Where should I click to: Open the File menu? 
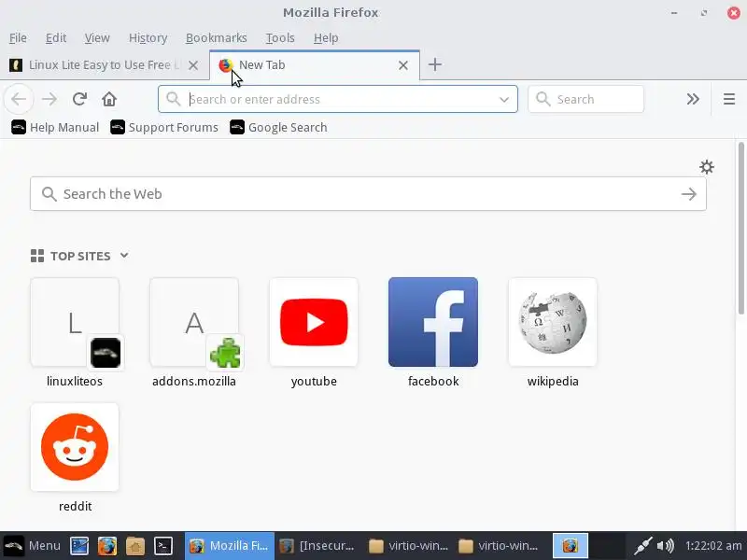coord(18,37)
